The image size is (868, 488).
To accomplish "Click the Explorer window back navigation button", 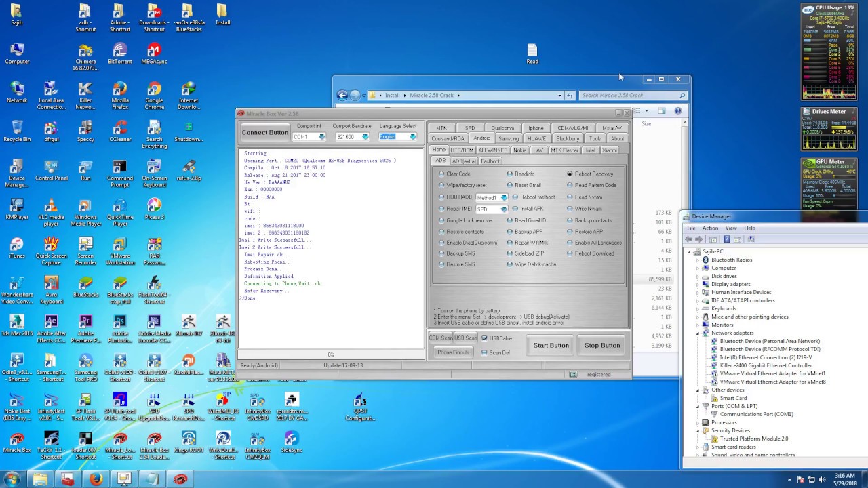I will (342, 96).
